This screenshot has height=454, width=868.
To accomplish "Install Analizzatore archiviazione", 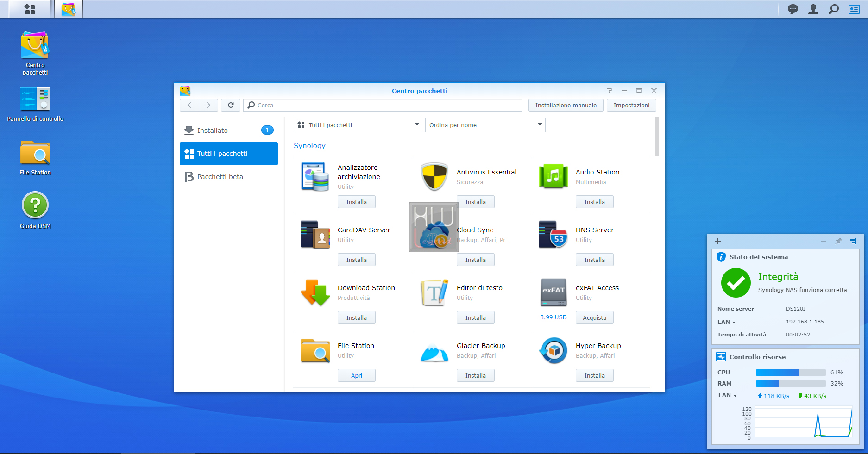I will tap(357, 202).
